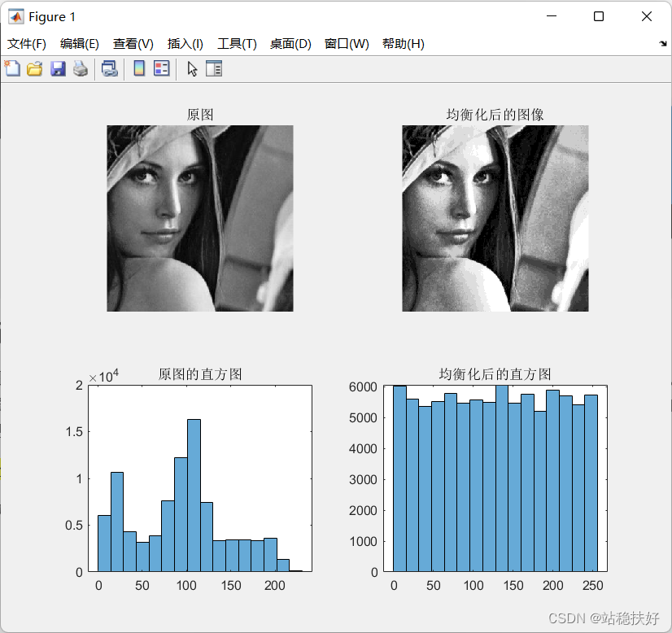Screen dimensions: 672x633
Task: Click y-axis label 3000 on right histogram
Action: point(363,479)
